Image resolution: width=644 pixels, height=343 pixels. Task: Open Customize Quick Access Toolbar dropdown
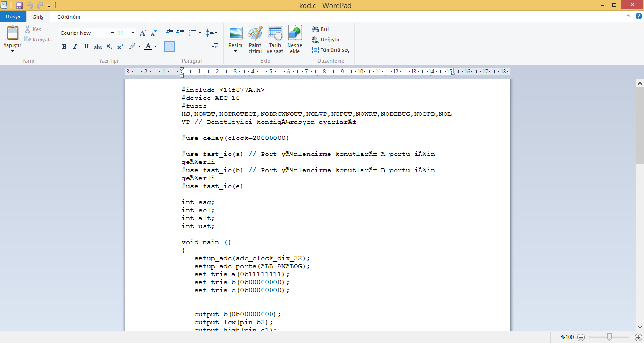(x=49, y=6)
